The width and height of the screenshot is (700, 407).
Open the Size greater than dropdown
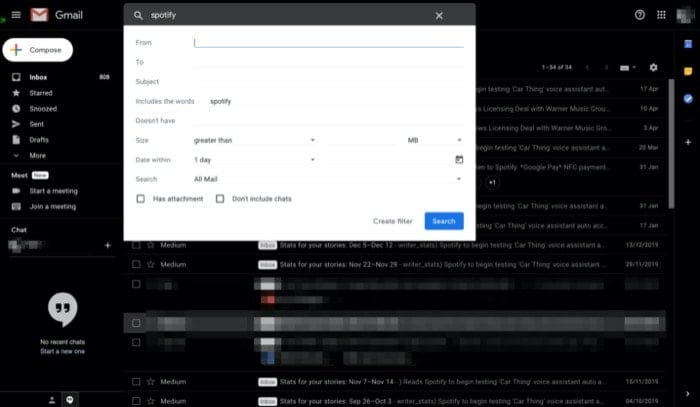click(x=254, y=140)
